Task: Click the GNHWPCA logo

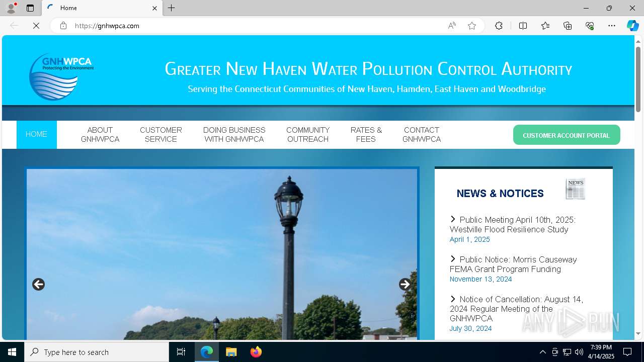Action: point(61,76)
